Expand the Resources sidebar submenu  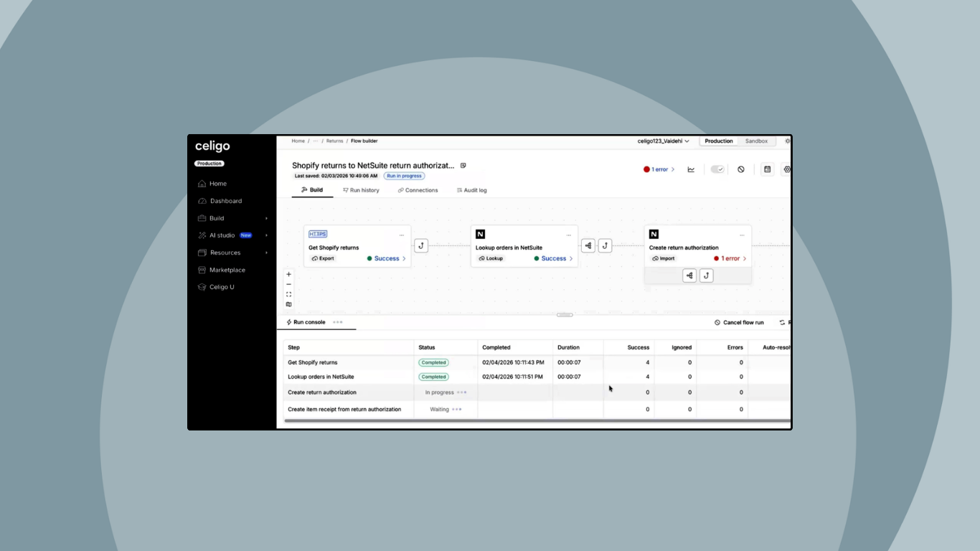click(x=266, y=253)
